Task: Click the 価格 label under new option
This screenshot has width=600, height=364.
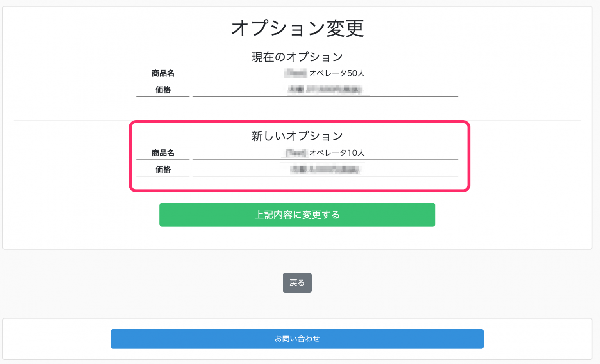Action: point(163,169)
